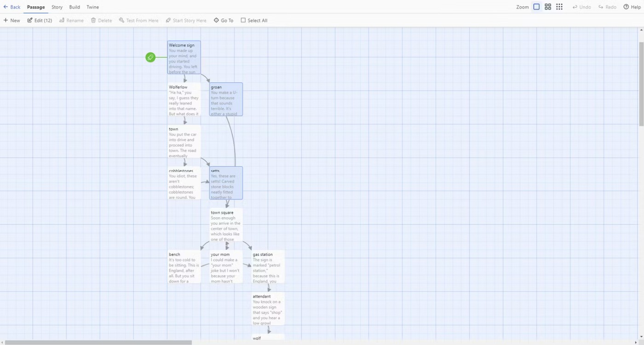644x345 pixels.
Task: Open the Twine tab
Action: tap(92, 7)
